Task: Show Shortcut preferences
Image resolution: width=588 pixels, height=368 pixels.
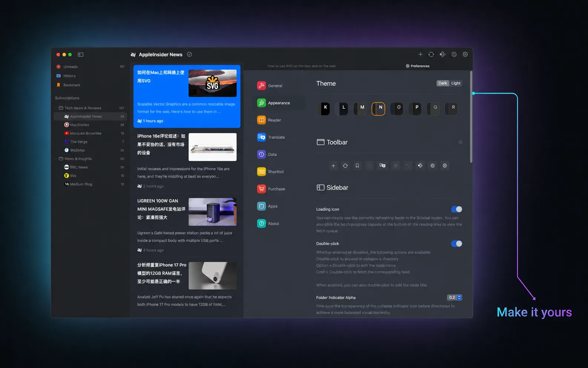Action: pos(280,172)
